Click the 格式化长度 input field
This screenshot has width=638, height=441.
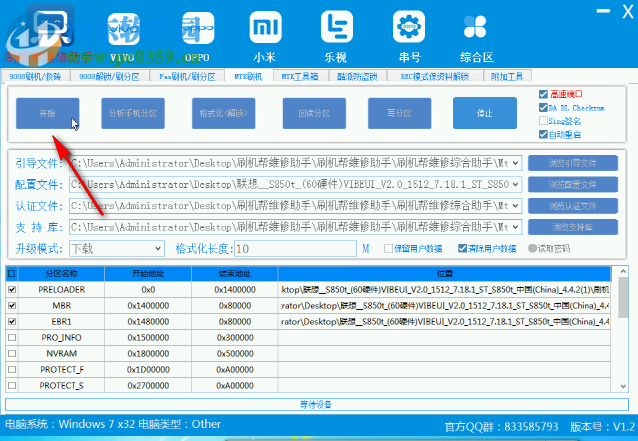[x=295, y=249]
